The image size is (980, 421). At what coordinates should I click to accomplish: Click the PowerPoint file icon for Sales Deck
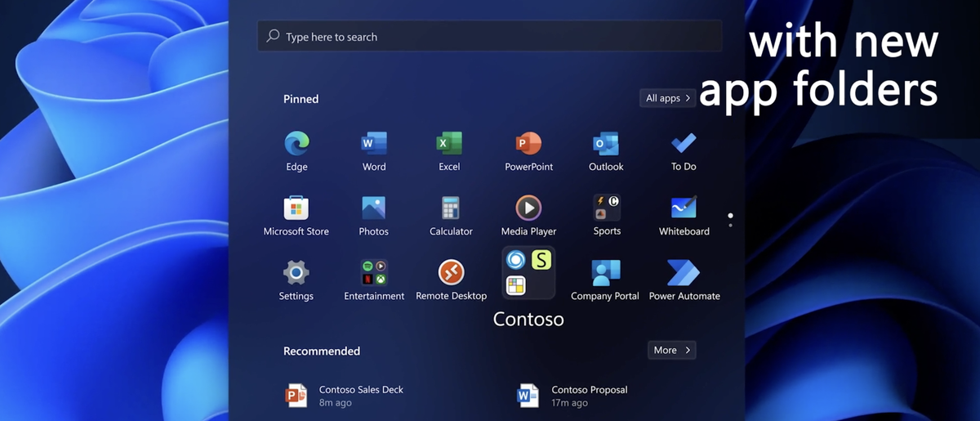click(296, 396)
